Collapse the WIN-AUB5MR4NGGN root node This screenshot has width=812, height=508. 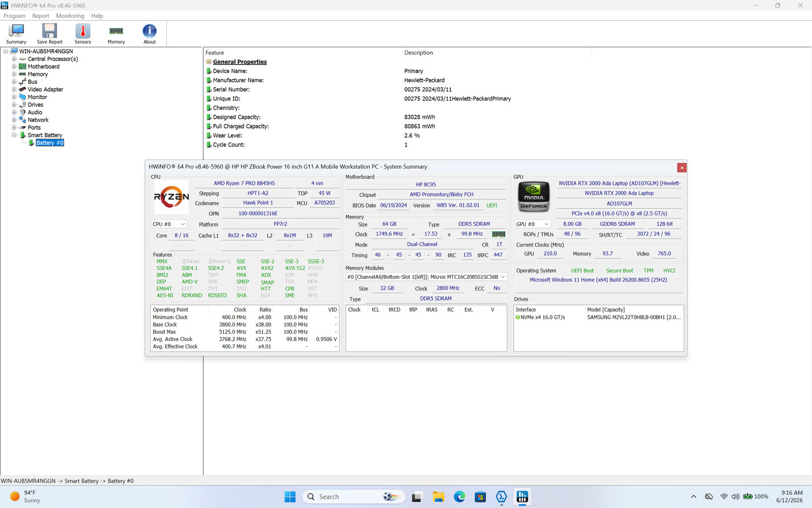click(x=6, y=51)
